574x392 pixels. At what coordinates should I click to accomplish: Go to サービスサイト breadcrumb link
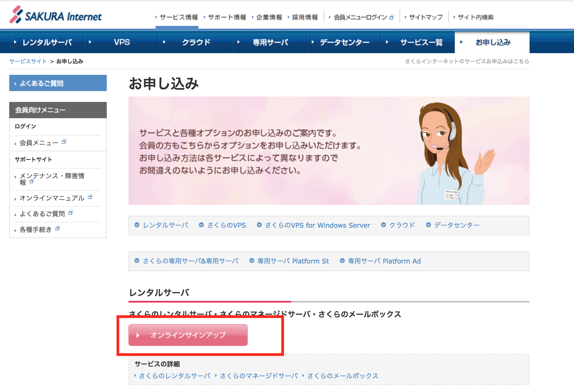click(28, 61)
